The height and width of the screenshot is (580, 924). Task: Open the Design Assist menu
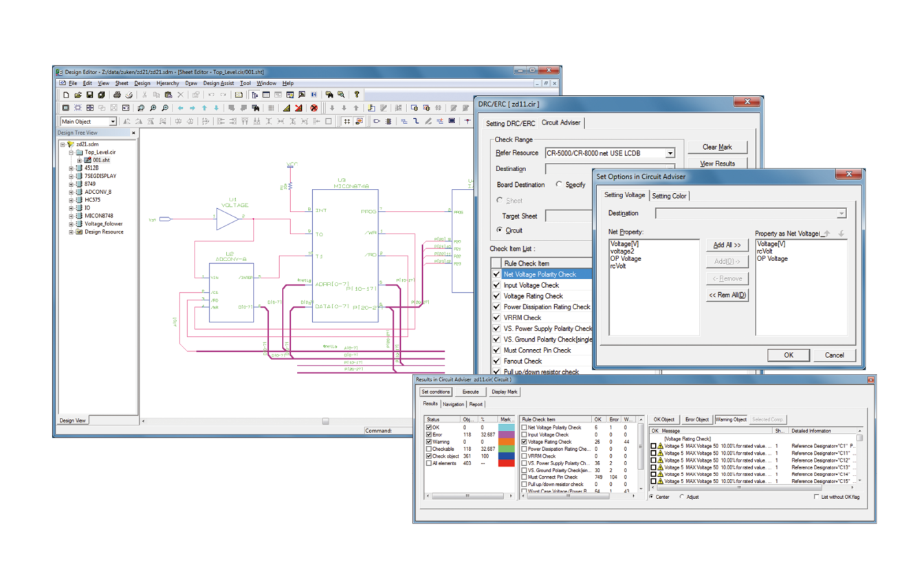pos(218,83)
